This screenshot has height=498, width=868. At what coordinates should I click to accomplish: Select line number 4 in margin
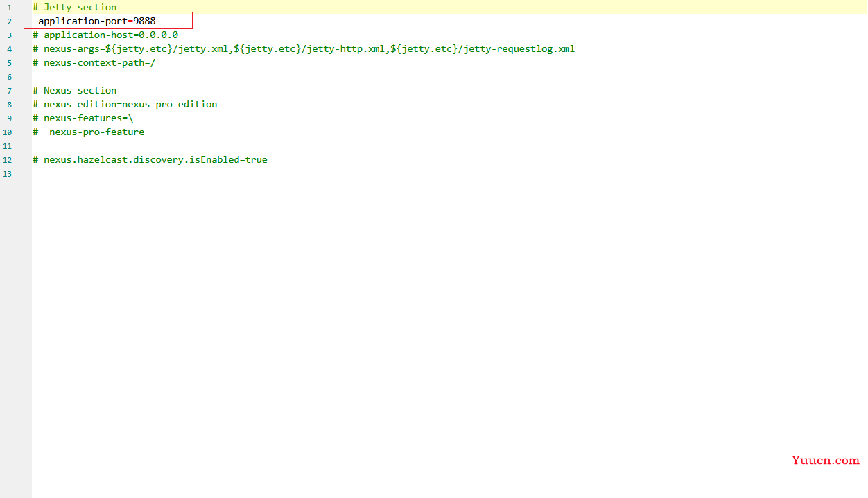coord(10,49)
